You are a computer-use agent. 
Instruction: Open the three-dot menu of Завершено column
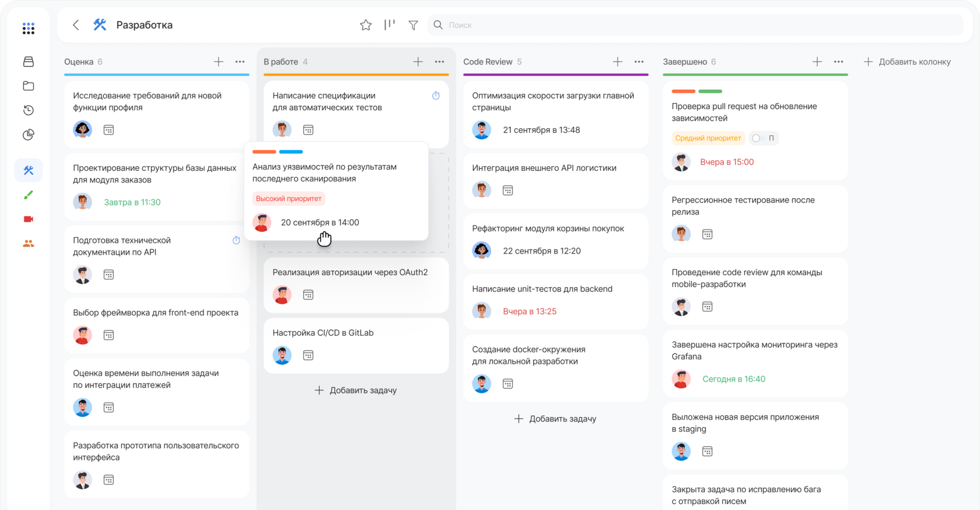coord(838,62)
